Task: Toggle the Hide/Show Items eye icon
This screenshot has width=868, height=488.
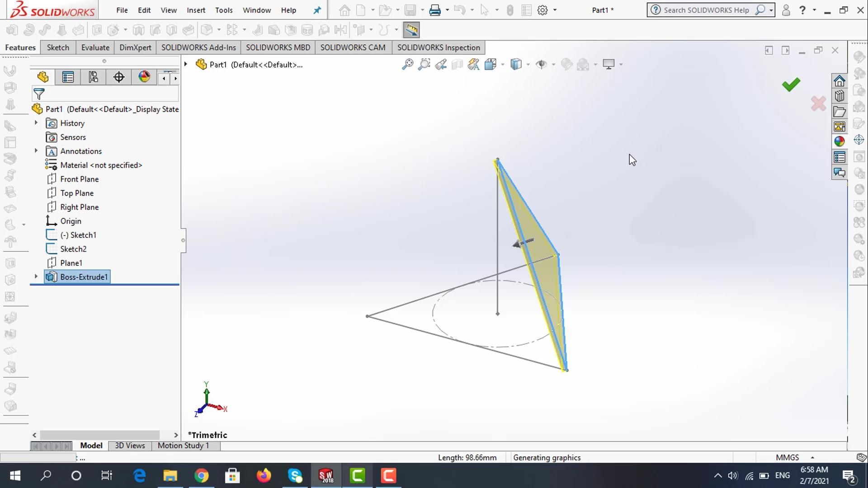Action: pos(541,65)
